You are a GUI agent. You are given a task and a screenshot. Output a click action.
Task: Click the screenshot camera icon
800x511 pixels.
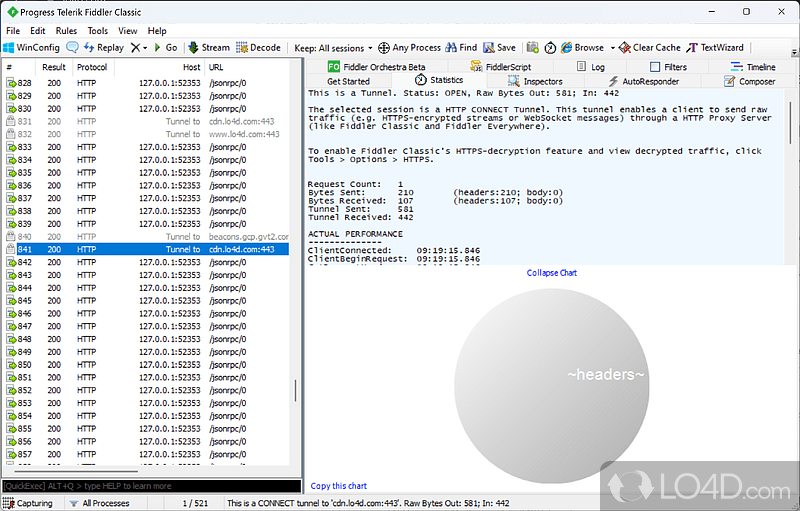click(533, 47)
